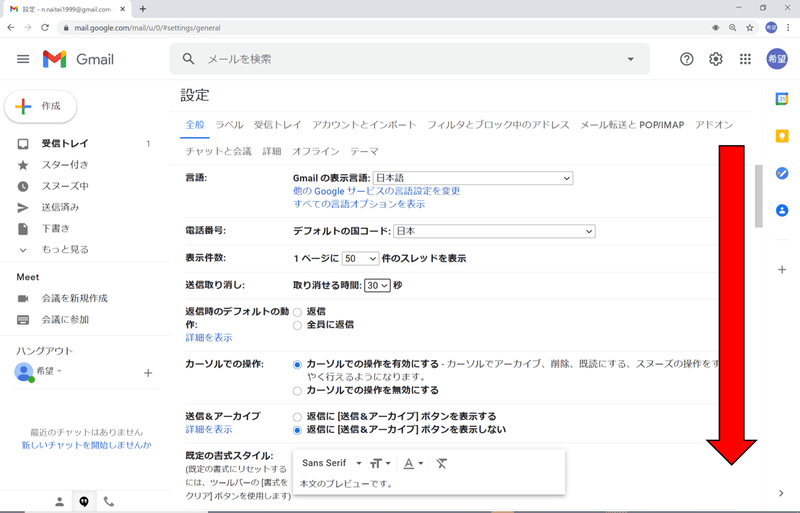Bookmark this page with the star icon

tap(749, 28)
